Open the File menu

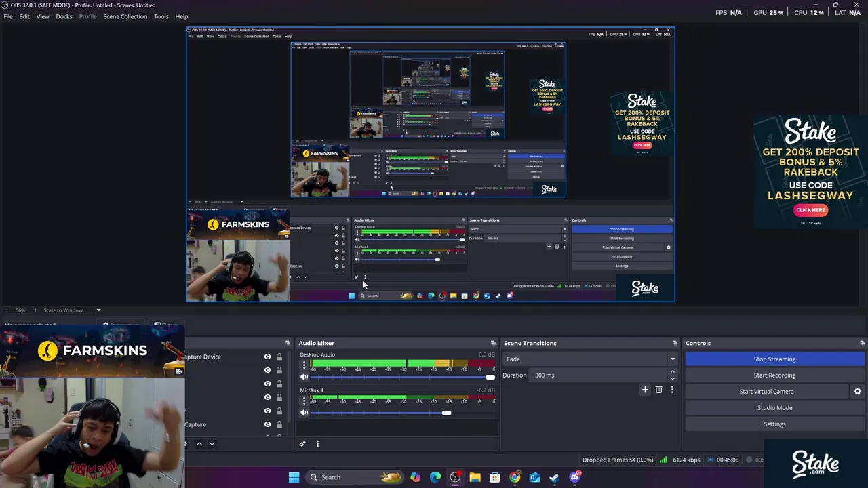pyautogui.click(x=8, y=16)
